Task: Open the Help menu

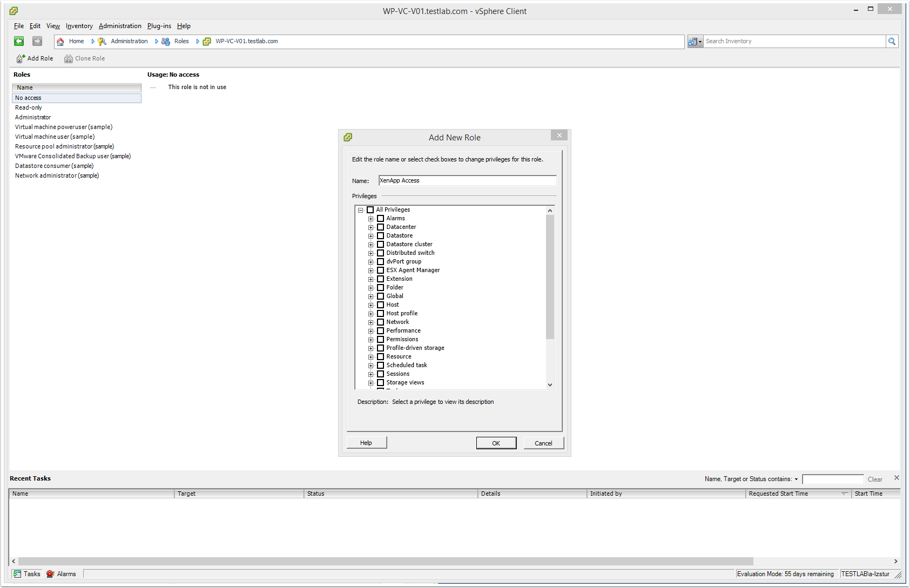Action: (x=184, y=26)
